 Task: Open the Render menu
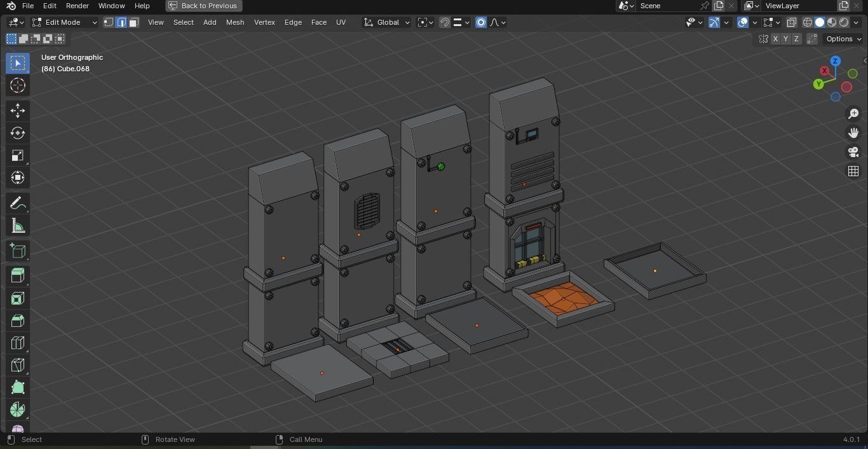click(x=78, y=6)
